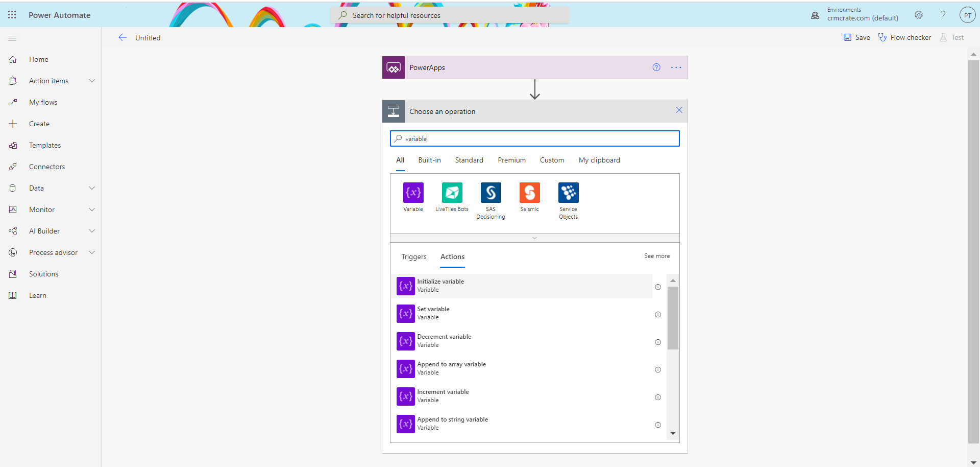This screenshot has height=467, width=980.
Task: Select the Service Objects connector
Action: (568, 193)
